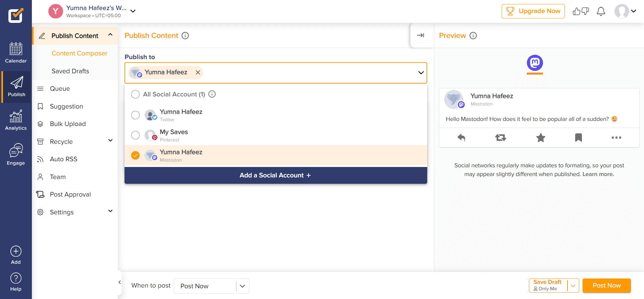This screenshot has height=299, width=644.
Task: Open the Bulk Upload menu item
Action: [67, 124]
